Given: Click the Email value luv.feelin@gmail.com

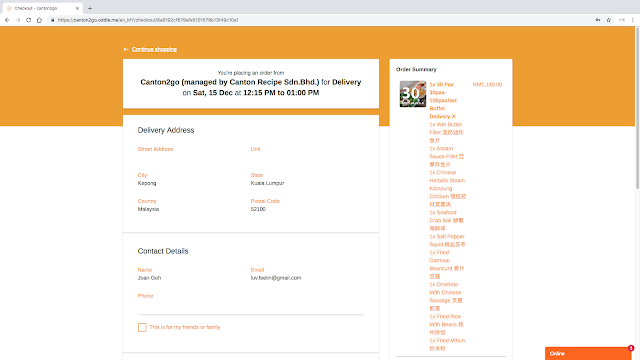Looking at the screenshot, I should click(x=276, y=278).
